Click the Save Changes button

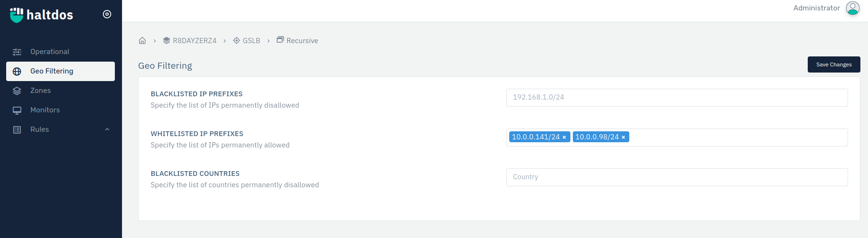pos(834,64)
